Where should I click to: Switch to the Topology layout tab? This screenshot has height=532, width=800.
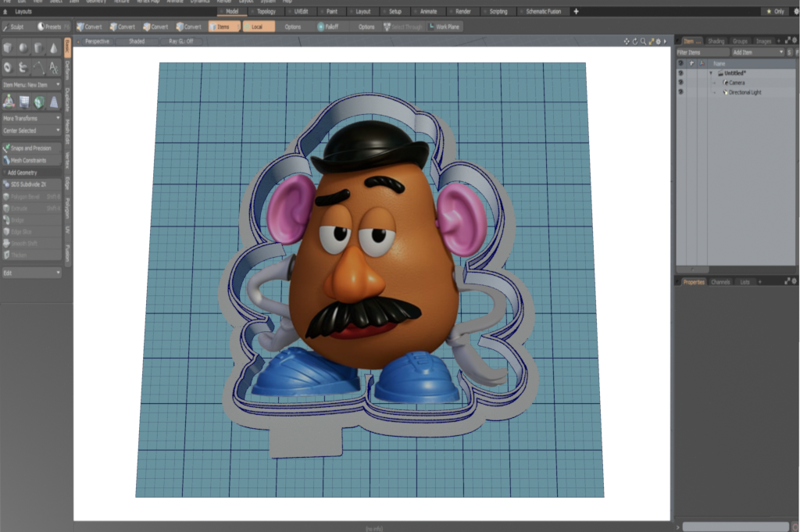(266, 12)
